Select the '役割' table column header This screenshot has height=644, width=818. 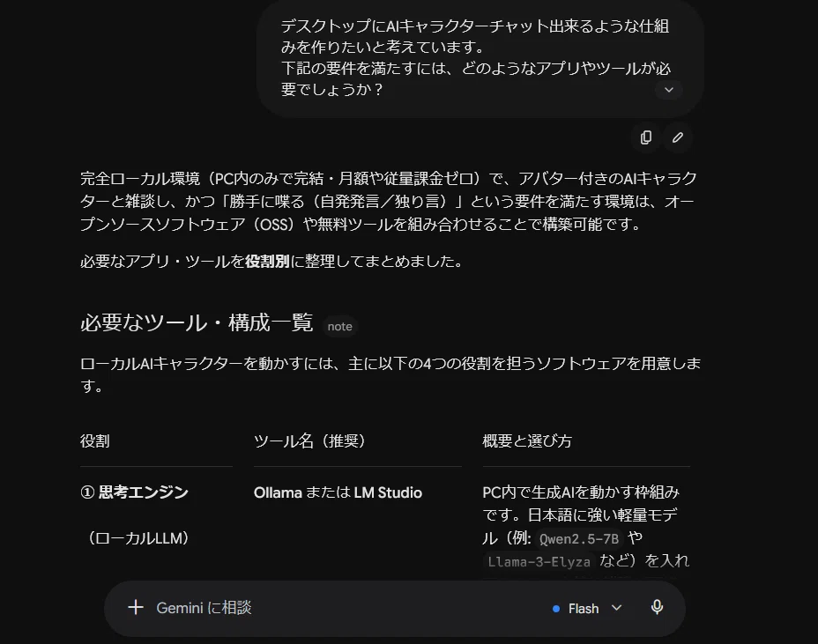pos(95,441)
